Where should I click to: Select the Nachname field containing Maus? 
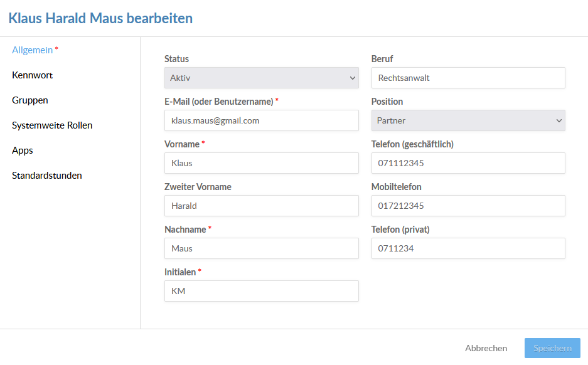point(262,248)
